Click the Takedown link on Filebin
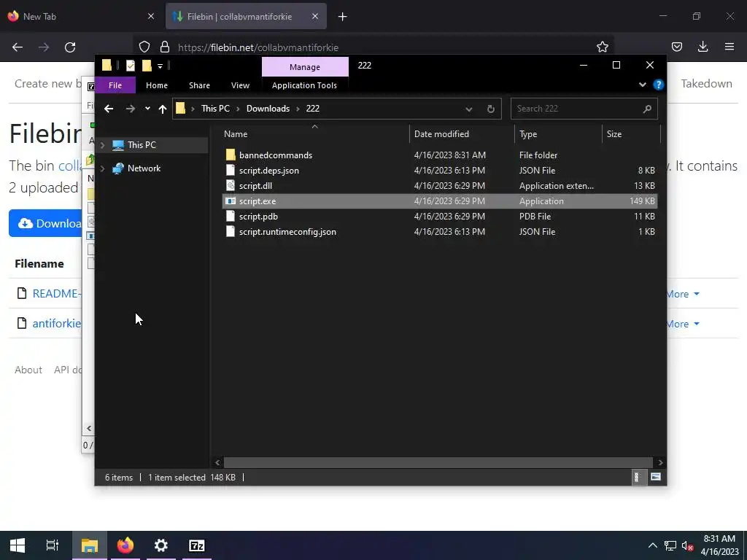Image resolution: width=747 pixels, height=560 pixels. tap(706, 84)
